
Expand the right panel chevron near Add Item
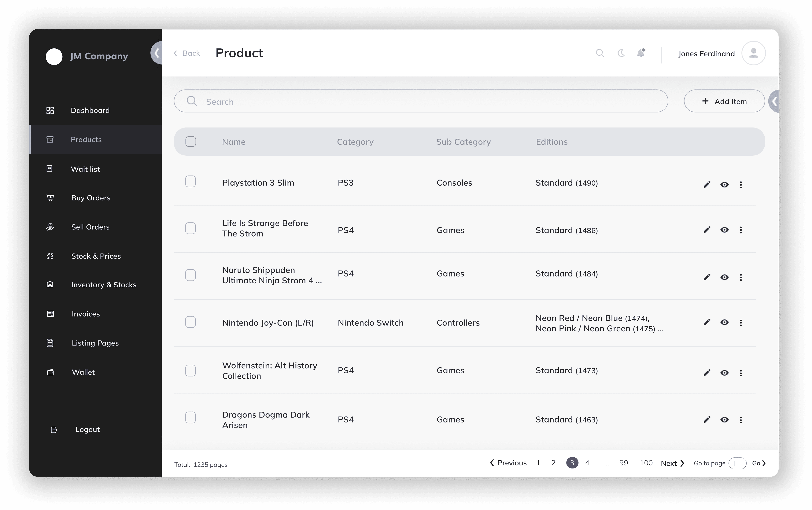click(774, 101)
